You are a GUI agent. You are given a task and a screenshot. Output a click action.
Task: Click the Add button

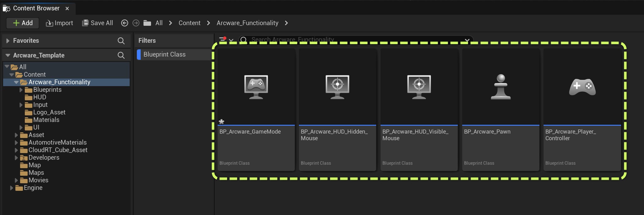tap(23, 23)
